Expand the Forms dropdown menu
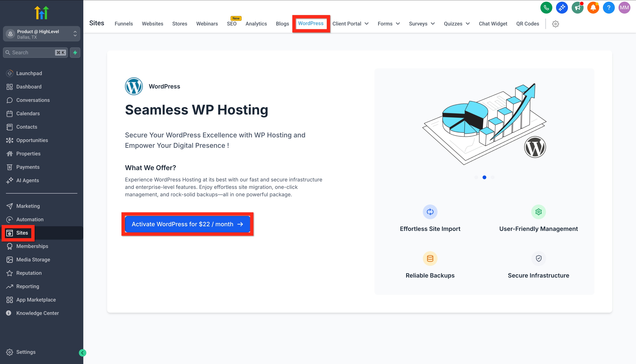The height and width of the screenshot is (364, 636). point(388,24)
